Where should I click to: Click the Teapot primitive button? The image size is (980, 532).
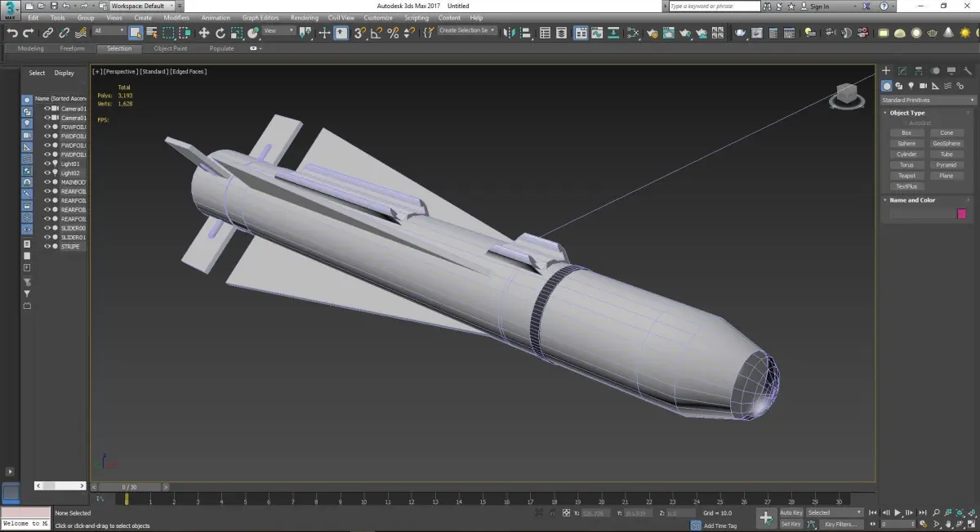click(x=906, y=176)
